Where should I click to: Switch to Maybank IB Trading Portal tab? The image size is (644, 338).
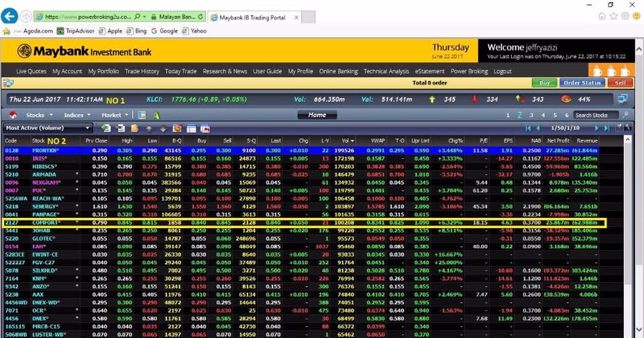point(255,17)
